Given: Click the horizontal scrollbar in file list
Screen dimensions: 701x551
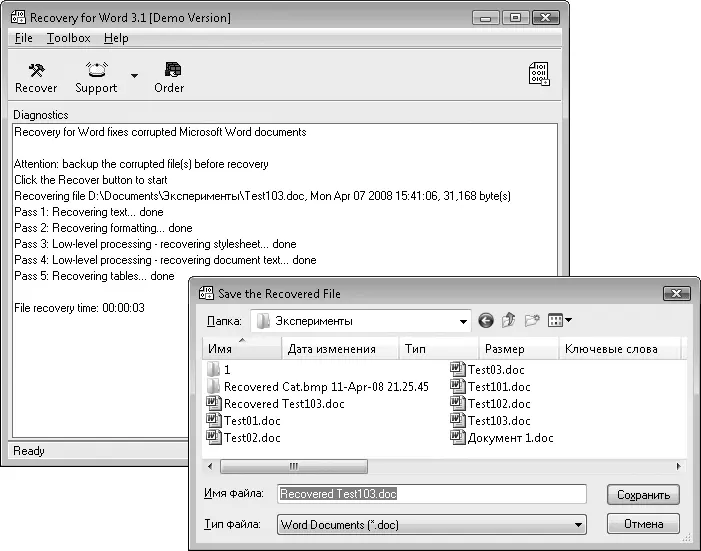Looking at the screenshot, I should click(293, 466).
